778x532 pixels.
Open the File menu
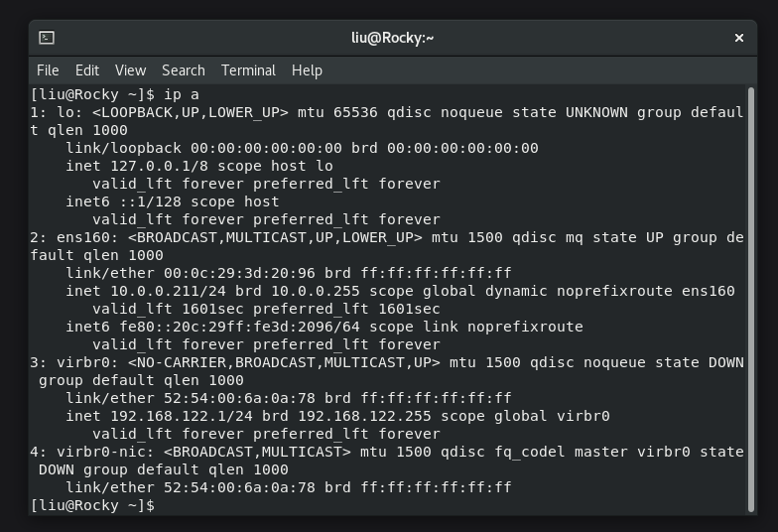[48, 70]
